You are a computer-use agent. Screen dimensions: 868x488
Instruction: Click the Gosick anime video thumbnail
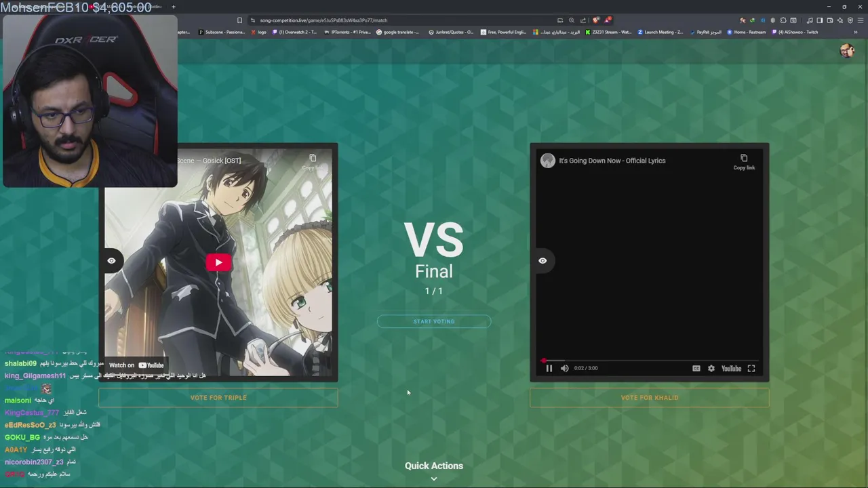pos(218,262)
